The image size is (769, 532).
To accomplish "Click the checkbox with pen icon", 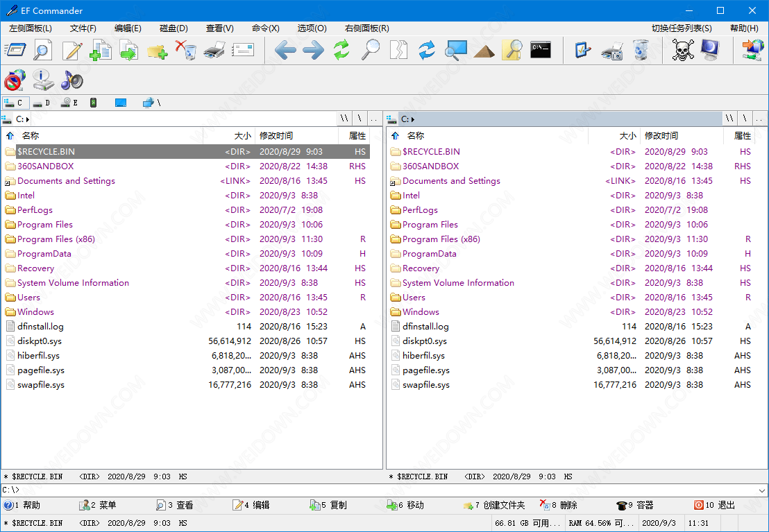I will coord(583,50).
